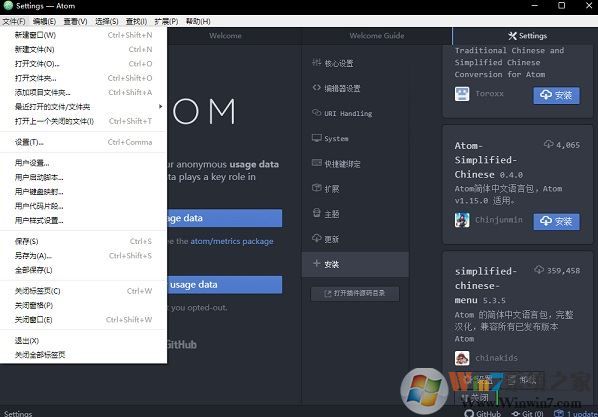This screenshot has width=598, height=417.
Task: Open 设置(T)... from the file menu
Action: coord(83,142)
